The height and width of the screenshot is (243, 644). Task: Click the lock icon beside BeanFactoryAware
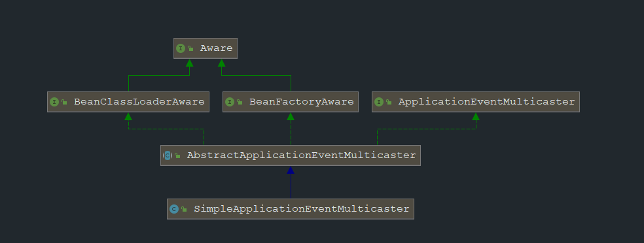pyautogui.click(x=240, y=102)
